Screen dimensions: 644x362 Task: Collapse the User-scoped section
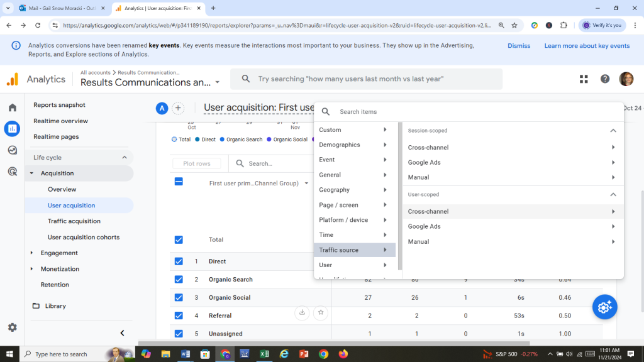613,195
